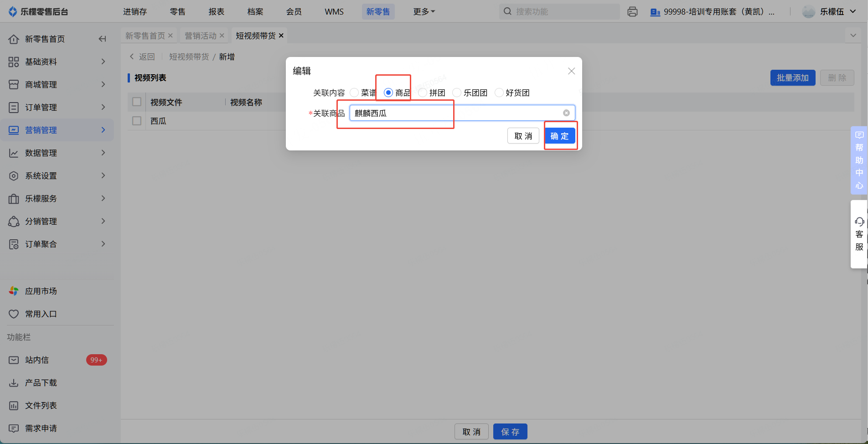This screenshot has height=444, width=868.
Task: Expand the 订单管理 menu chevron
Action: [x=103, y=107]
